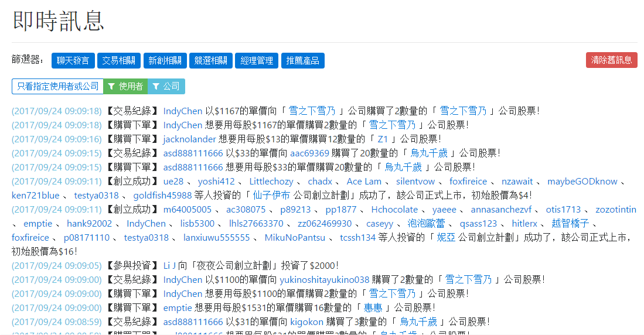Toggle the 聊天發言 message filter

[73, 60]
